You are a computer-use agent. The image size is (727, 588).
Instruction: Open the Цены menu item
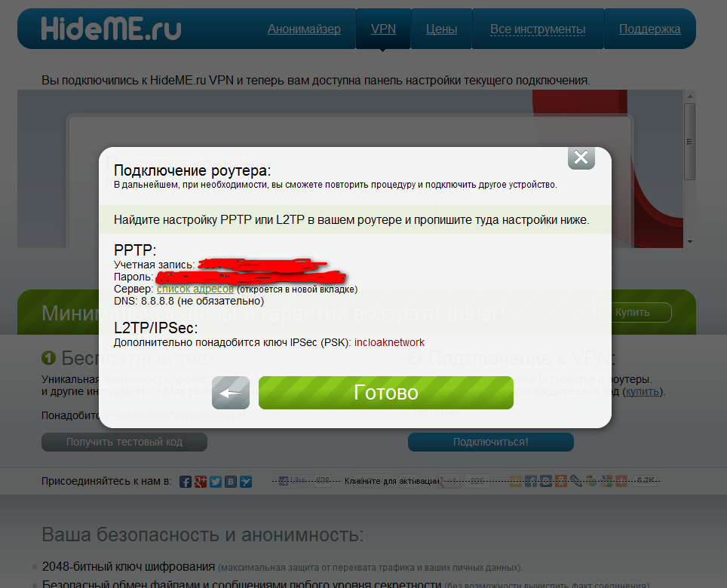click(x=441, y=29)
